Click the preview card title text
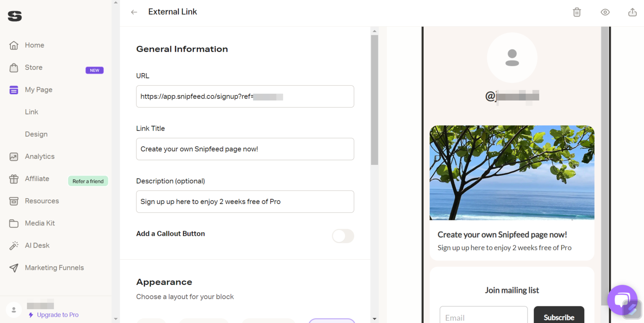The height and width of the screenshot is (323, 644). (x=502, y=235)
